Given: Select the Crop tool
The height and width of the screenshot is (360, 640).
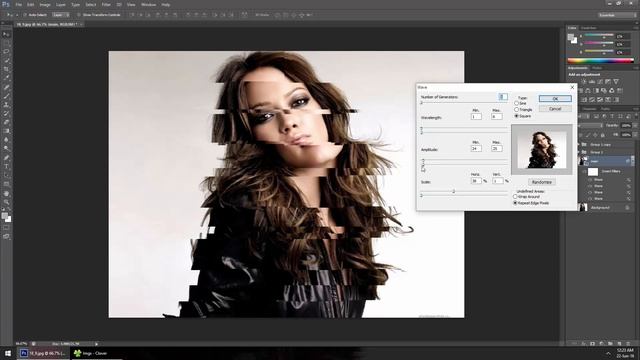Looking at the screenshot, I should click(6, 69).
